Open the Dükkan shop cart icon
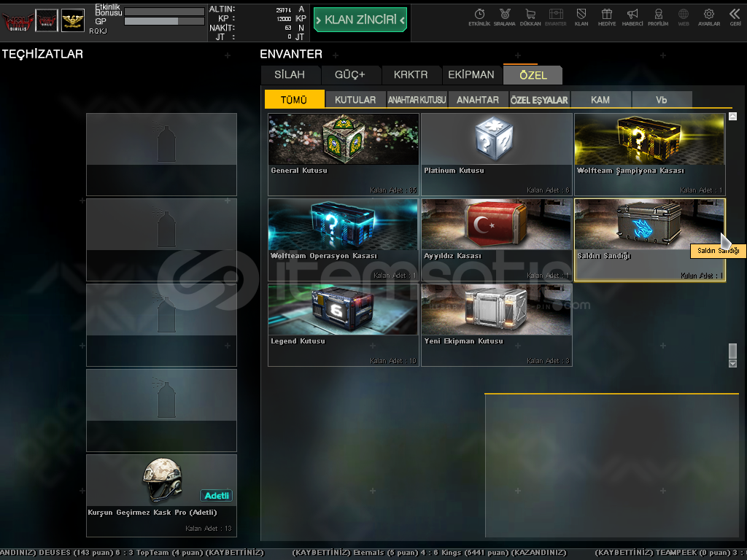 pyautogui.click(x=530, y=17)
